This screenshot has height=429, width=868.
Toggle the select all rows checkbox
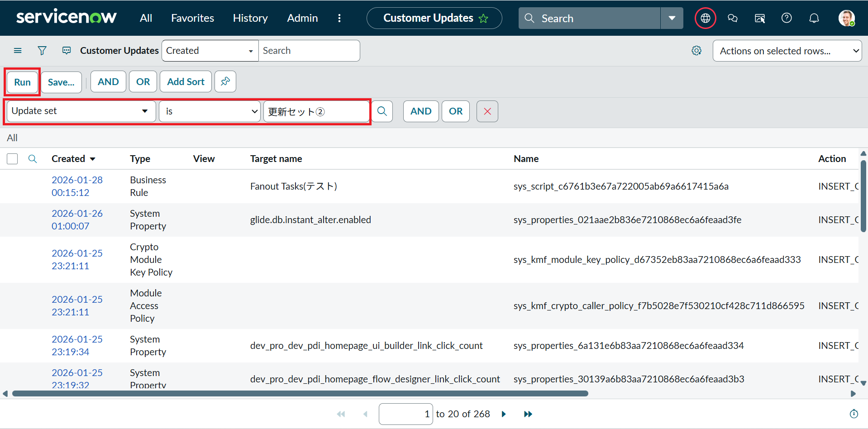coord(12,159)
